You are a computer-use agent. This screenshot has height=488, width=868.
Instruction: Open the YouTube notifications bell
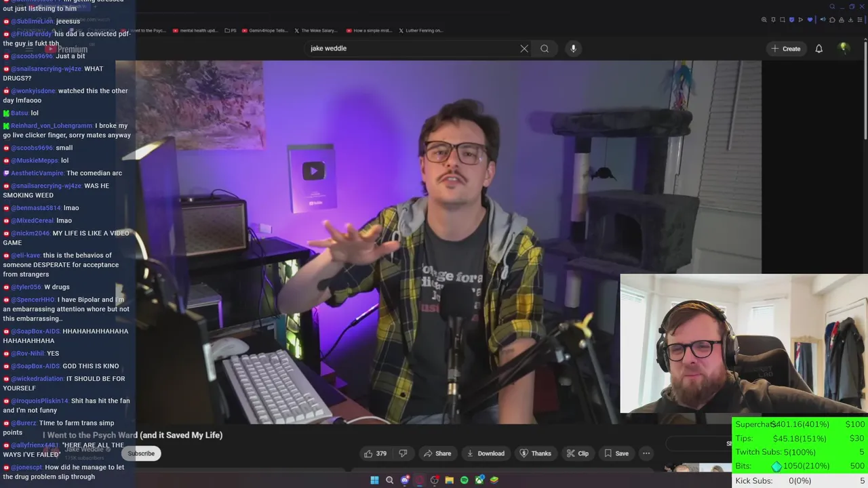pos(818,49)
